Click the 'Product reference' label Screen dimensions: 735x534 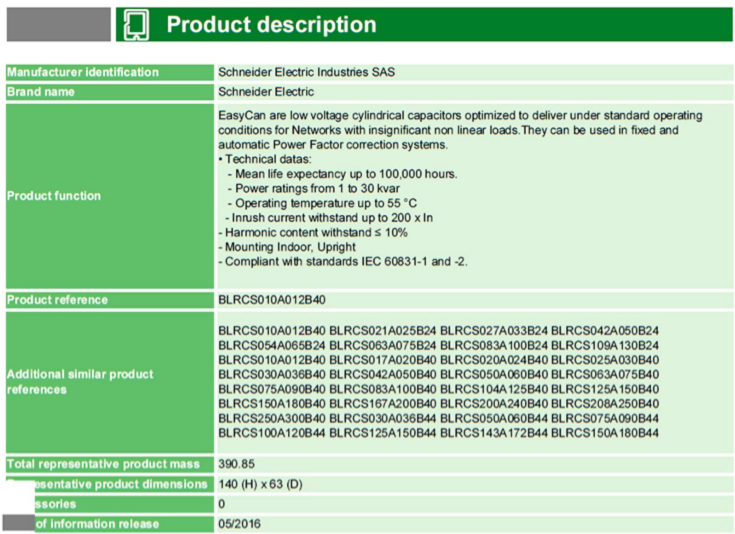tap(57, 300)
